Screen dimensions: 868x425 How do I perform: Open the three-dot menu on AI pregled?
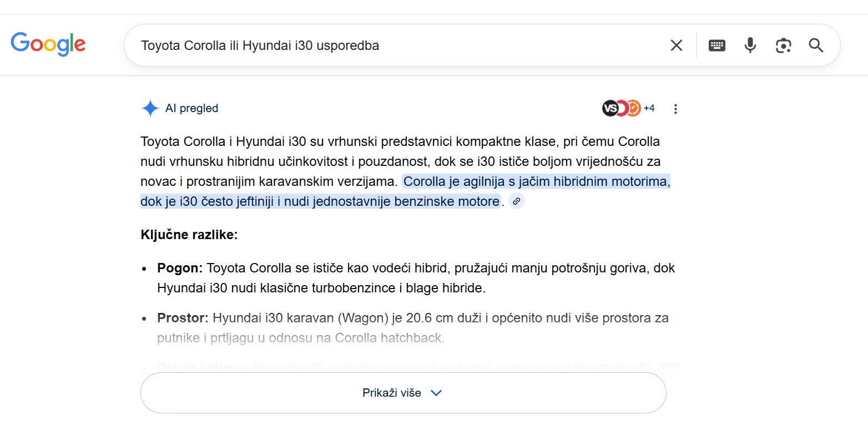pos(675,108)
